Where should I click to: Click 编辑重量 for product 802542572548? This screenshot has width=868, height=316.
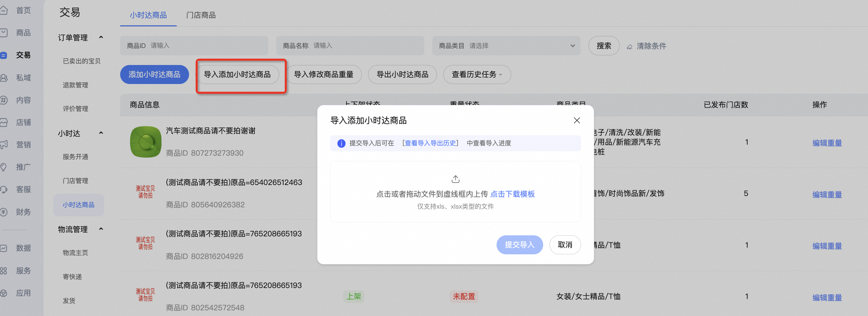click(x=827, y=298)
